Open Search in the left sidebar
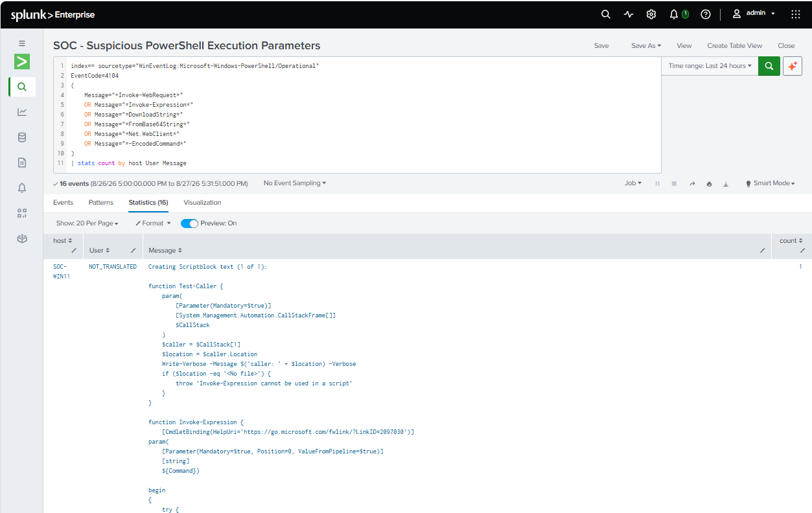The height and width of the screenshot is (513, 812). pos(22,87)
